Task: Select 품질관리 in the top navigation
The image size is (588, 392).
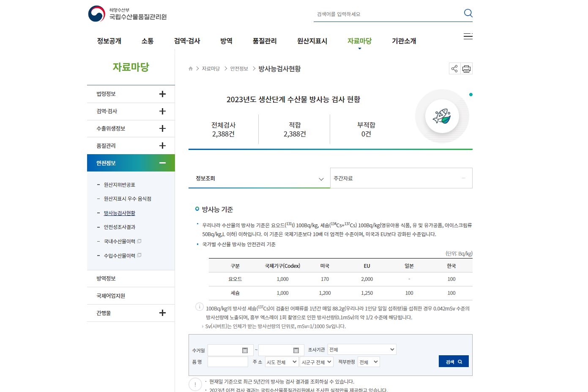Action: pos(264,41)
